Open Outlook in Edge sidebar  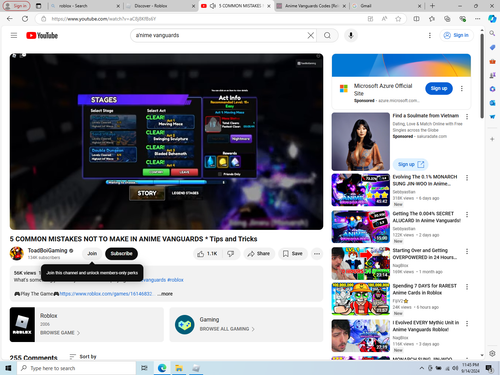point(492,103)
